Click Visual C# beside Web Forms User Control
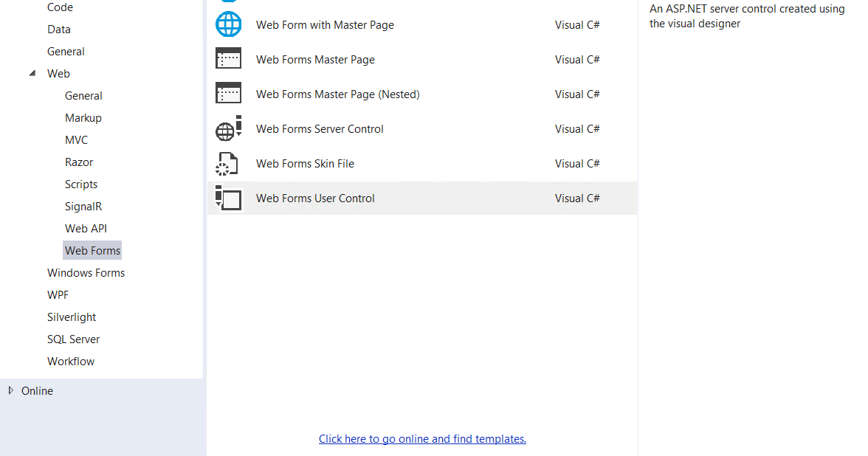This screenshot has width=868, height=456. pos(577,198)
